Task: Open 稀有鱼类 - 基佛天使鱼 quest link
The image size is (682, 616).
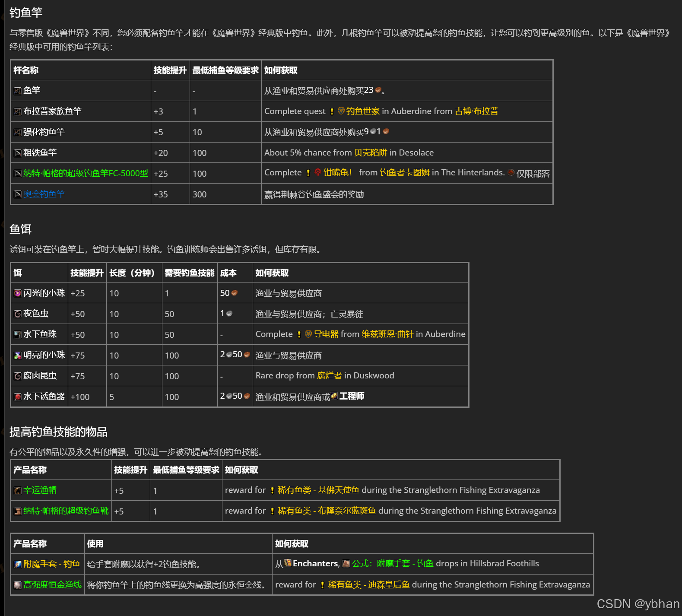Action: pyautogui.click(x=318, y=490)
